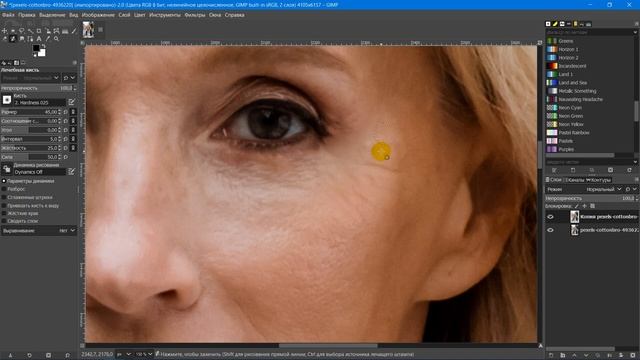Open the zoom percentage dropdown in status bar

coord(144,354)
